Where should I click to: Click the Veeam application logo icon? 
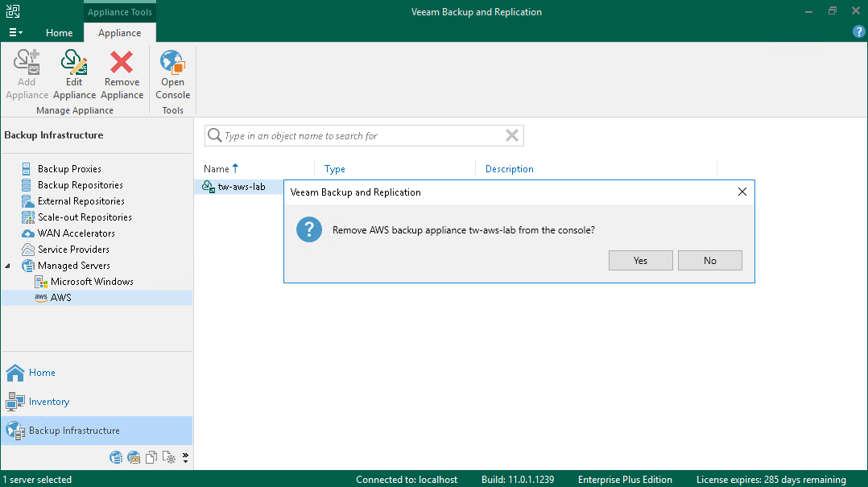[x=13, y=11]
